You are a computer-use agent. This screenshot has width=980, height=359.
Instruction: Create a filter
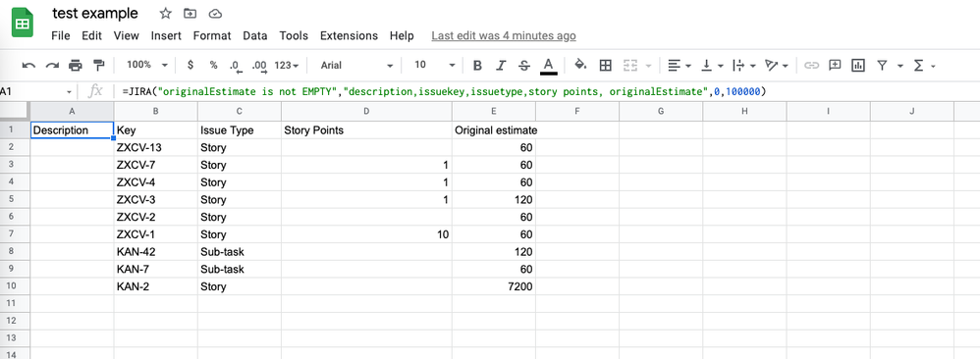pos(882,65)
